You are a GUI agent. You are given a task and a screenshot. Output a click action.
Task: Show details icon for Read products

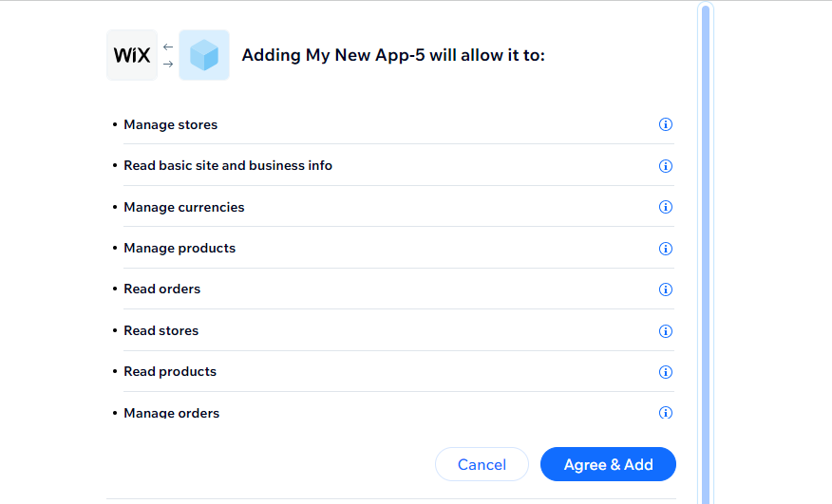click(x=666, y=372)
